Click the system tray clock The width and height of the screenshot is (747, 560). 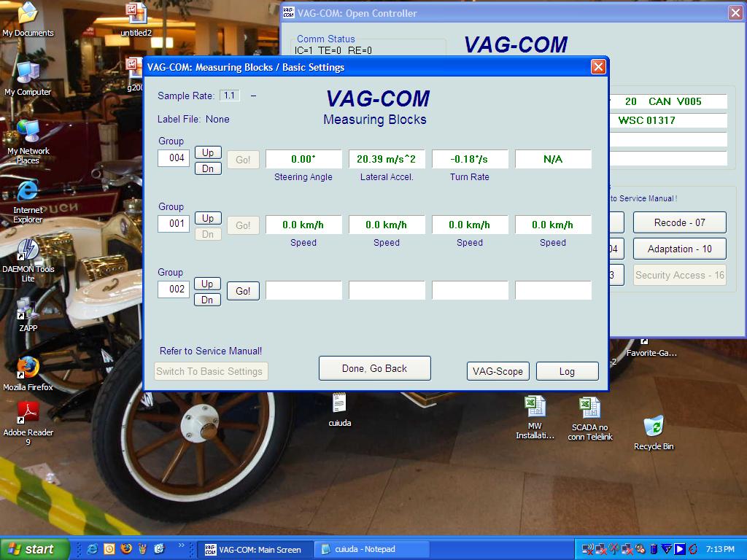point(720,550)
